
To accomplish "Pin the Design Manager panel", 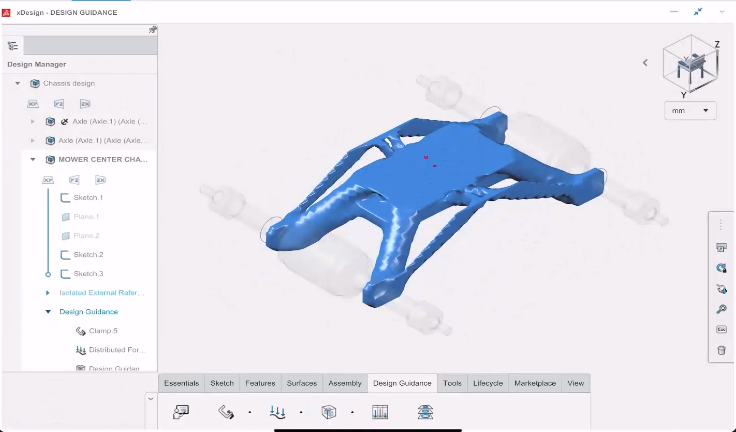I will [x=152, y=30].
